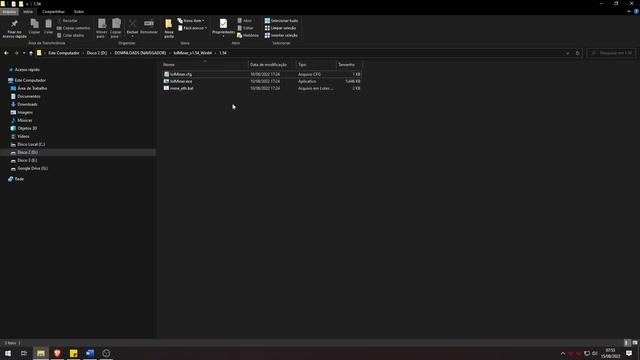The height and width of the screenshot is (360, 640).
Task: Open the Copiar para dropdown
Action: 116,28
